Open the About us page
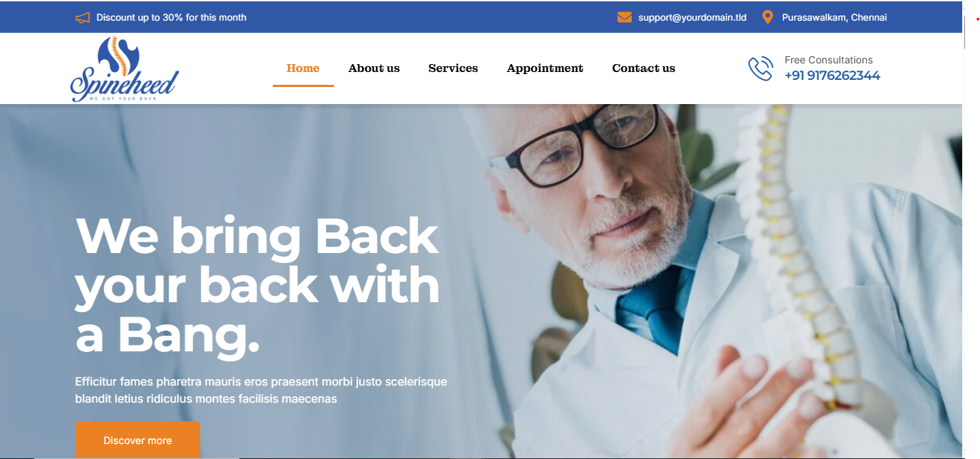The height and width of the screenshot is (459, 980). pos(374,68)
